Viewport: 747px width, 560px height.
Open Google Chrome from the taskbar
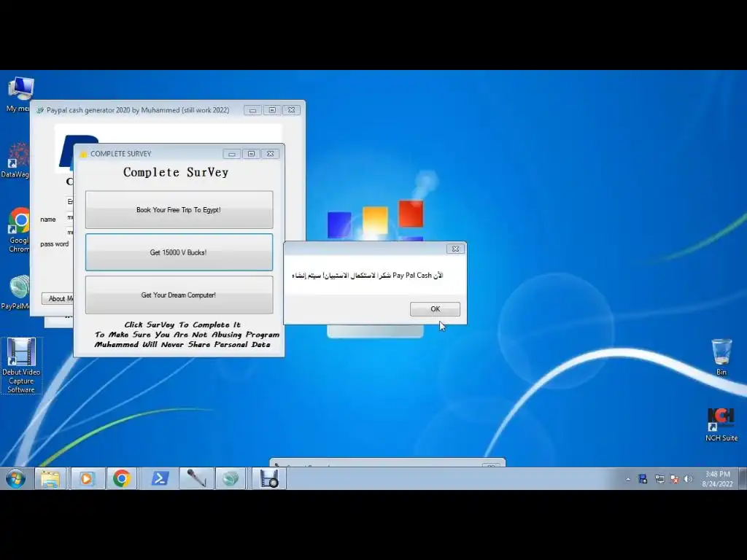[122, 478]
